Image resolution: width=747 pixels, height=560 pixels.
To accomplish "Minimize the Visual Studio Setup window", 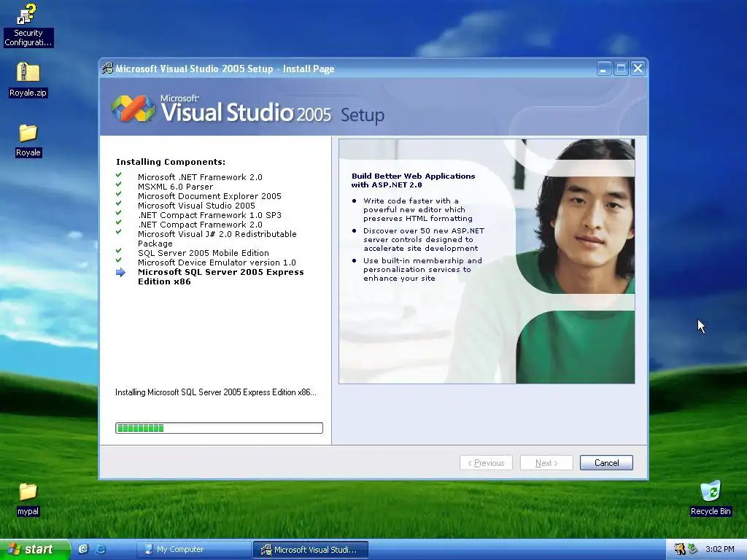I will [x=604, y=69].
